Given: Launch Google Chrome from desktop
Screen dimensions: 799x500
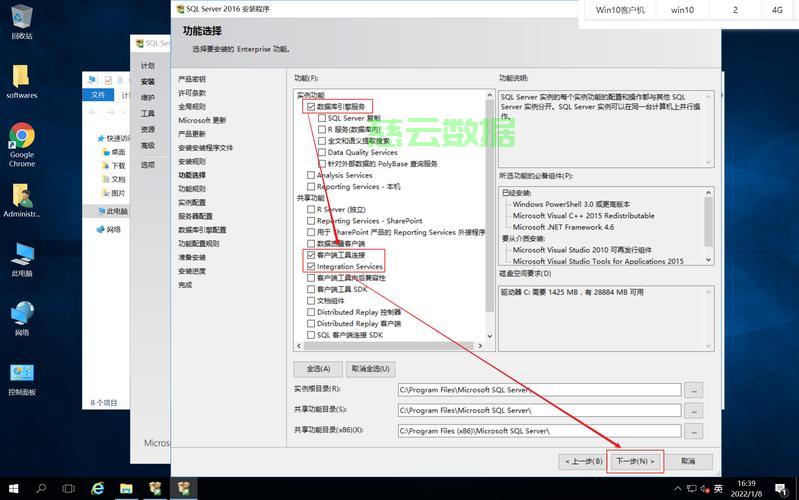Looking at the screenshot, I should [x=21, y=145].
